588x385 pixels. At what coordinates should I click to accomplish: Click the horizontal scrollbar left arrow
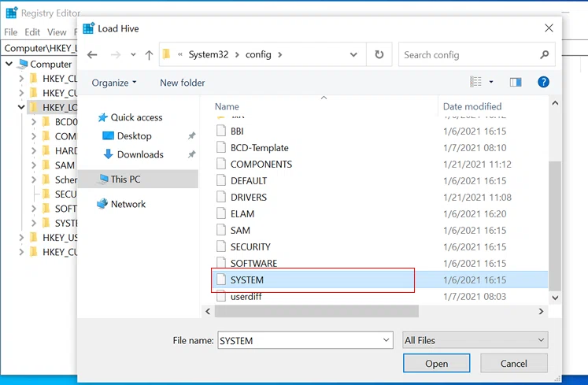(x=208, y=312)
